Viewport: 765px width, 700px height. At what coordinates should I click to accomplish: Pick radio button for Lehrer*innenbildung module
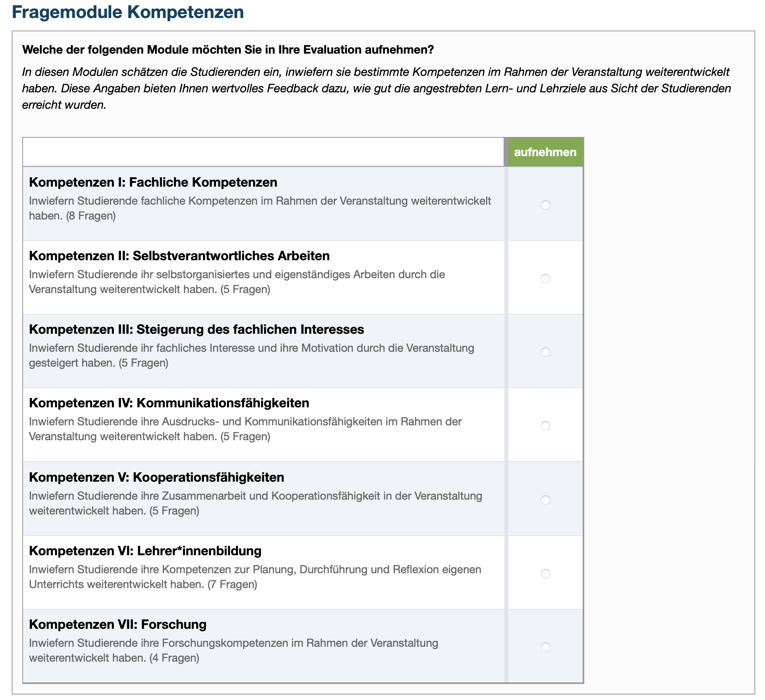(x=545, y=574)
